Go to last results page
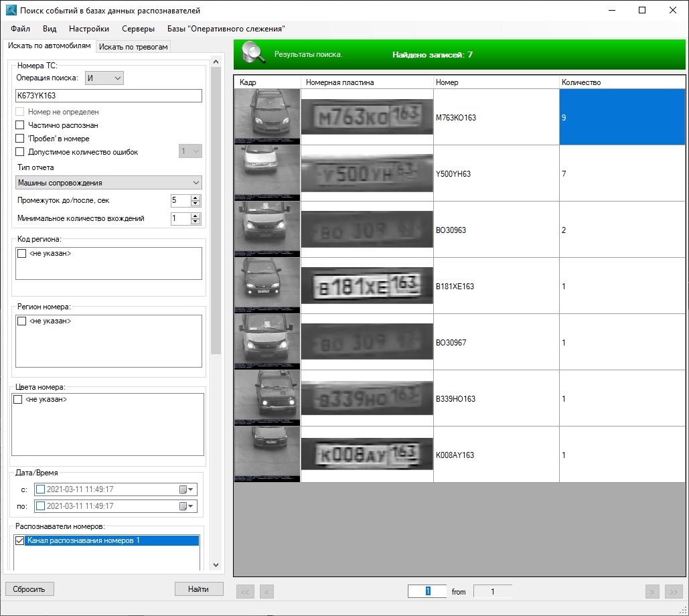This screenshot has height=616, width=689. pyautogui.click(x=673, y=592)
